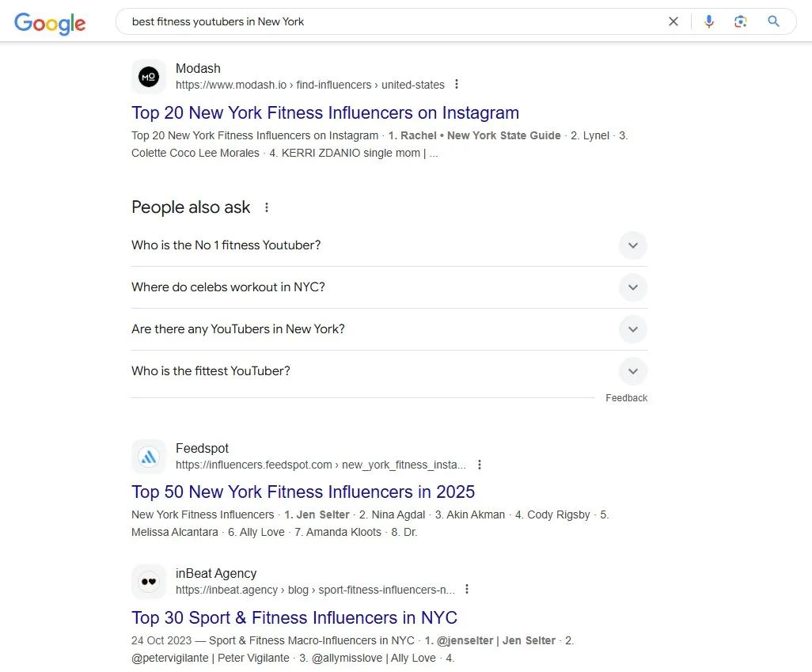This screenshot has height=672, width=812.
Task: Open the People also ask options menu
Action: click(x=266, y=207)
